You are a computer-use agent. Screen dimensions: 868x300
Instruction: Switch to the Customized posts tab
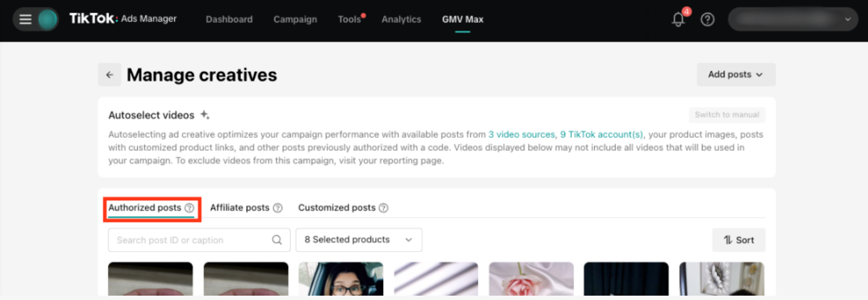coord(336,208)
